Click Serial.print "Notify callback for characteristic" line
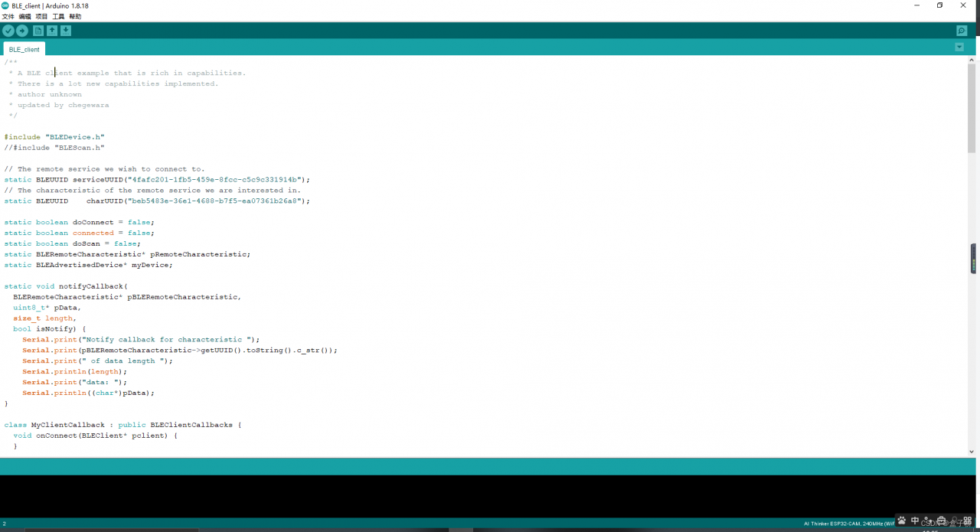This screenshot has width=980, height=532. (141, 340)
